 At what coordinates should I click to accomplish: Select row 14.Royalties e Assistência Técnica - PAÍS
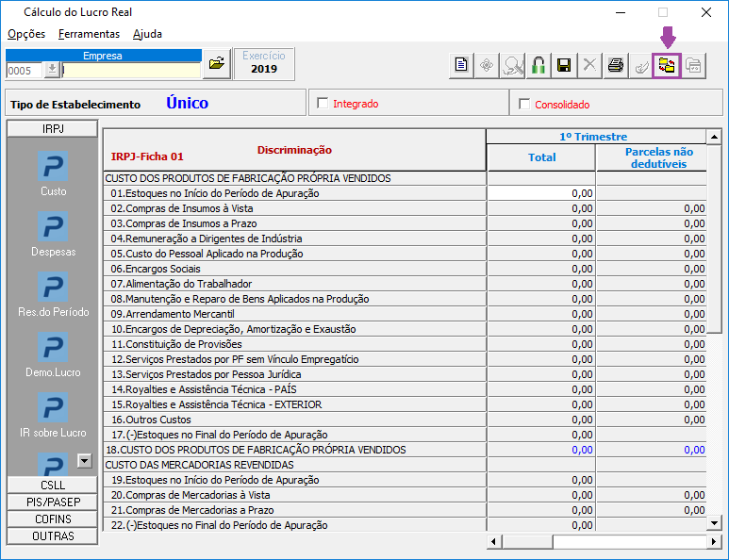tap(295, 389)
